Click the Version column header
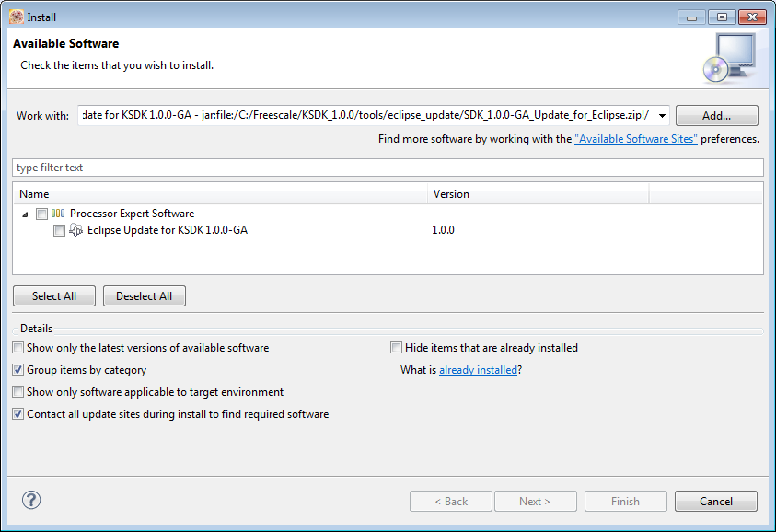 (x=539, y=194)
